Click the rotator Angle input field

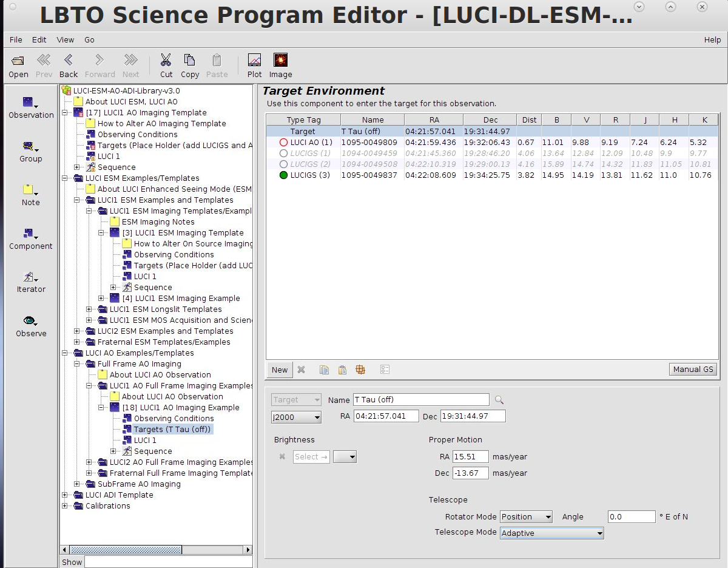click(x=632, y=517)
